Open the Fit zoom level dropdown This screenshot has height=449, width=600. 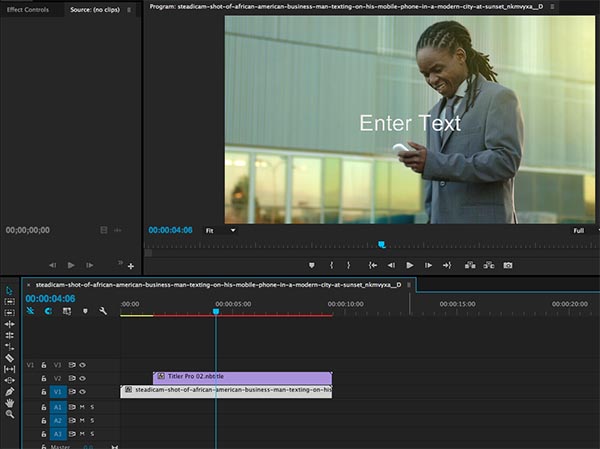coord(221,230)
